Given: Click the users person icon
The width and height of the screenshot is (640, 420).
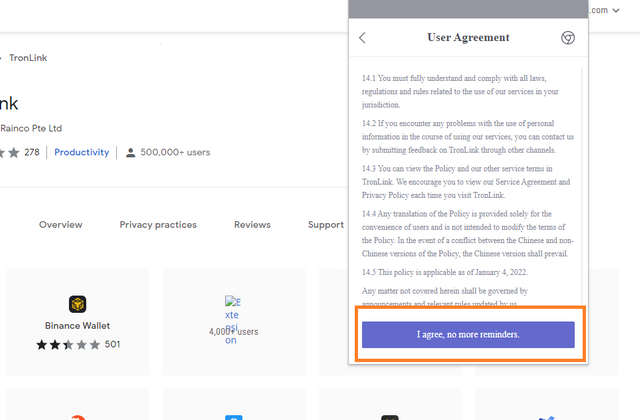Looking at the screenshot, I should click(130, 153).
